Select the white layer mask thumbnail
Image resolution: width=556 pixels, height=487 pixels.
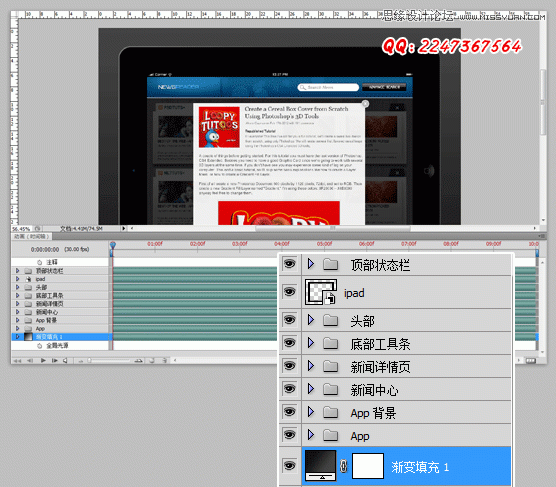tap(368, 466)
